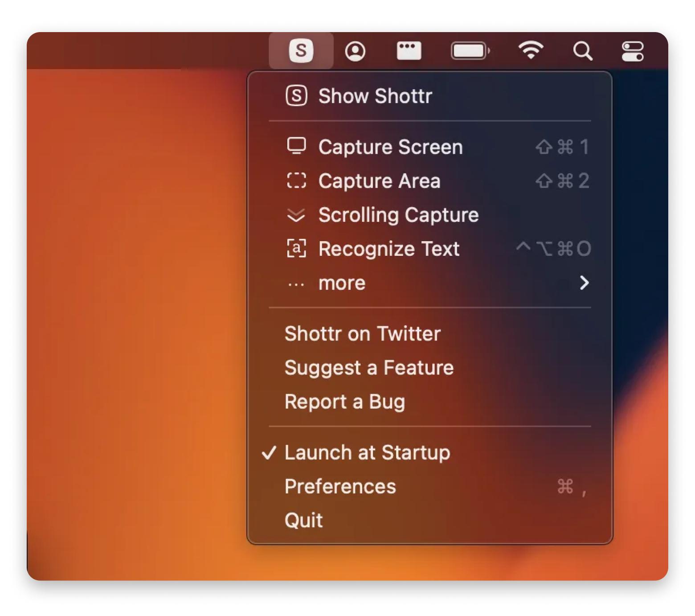Click the three-dot window icon in menu bar
Image resolution: width=695 pixels, height=616 pixels.
[409, 50]
